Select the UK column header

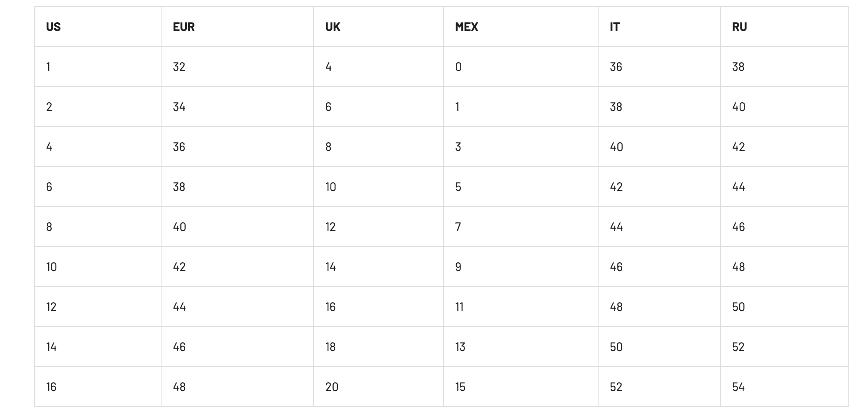(379, 26)
